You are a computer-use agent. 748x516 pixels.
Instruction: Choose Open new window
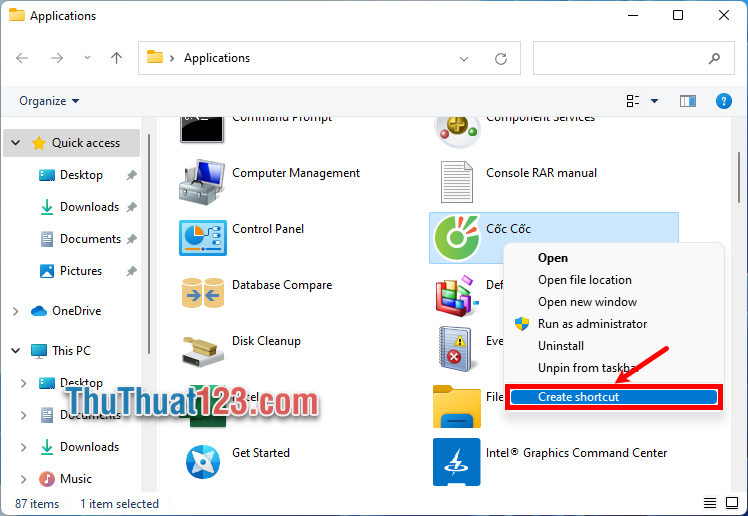[x=588, y=302]
